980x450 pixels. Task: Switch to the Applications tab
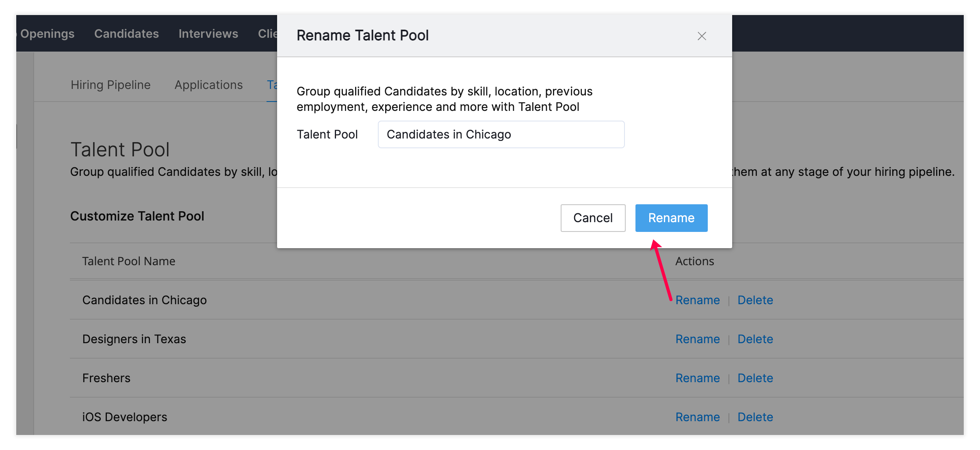pyautogui.click(x=208, y=85)
